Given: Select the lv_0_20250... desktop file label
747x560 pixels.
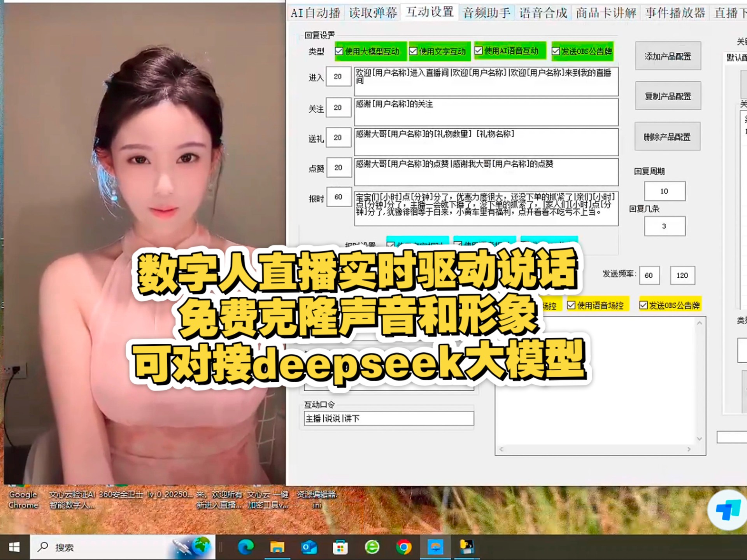Looking at the screenshot, I should click(170, 494).
